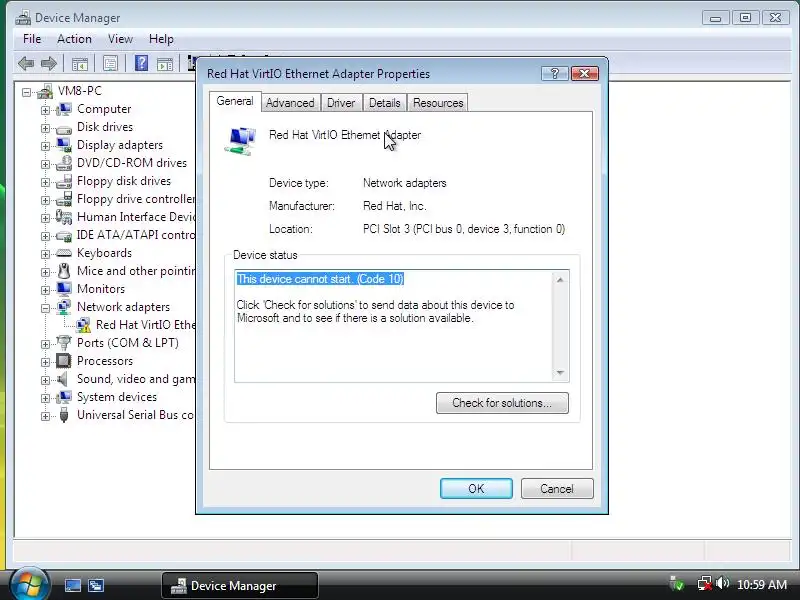Click the Universal Serial Bus controllers icon
The width and height of the screenshot is (800, 600).
pyautogui.click(x=64, y=415)
